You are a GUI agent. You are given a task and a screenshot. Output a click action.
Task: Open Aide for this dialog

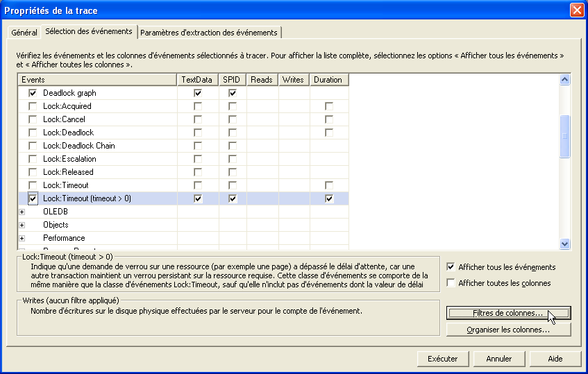(x=555, y=359)
